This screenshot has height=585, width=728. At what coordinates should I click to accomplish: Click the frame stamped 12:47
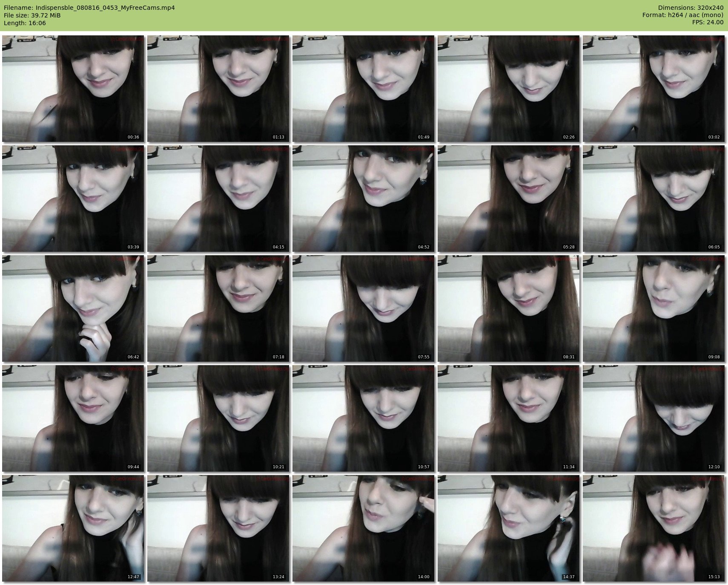point(73,528)
